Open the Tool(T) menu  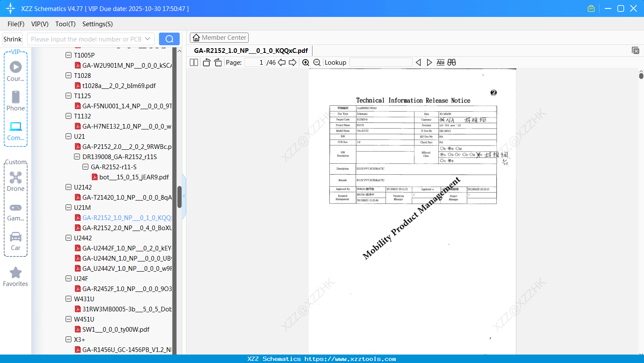coord(66,24)
